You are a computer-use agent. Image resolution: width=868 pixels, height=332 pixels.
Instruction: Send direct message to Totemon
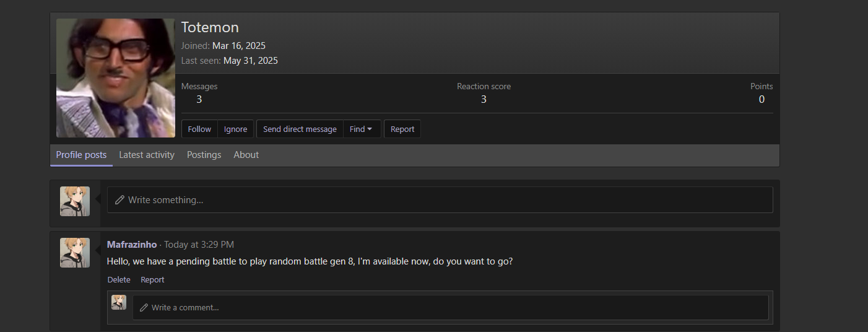(300, 129)
